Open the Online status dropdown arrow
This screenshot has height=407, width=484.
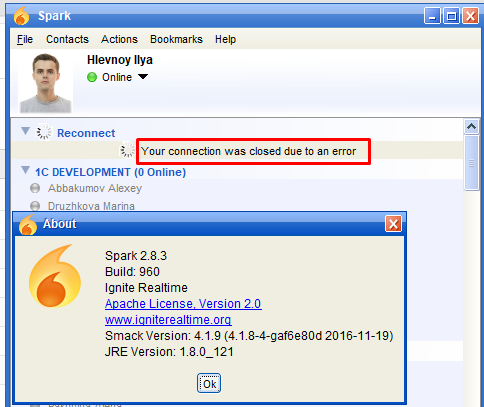(143, 77)
